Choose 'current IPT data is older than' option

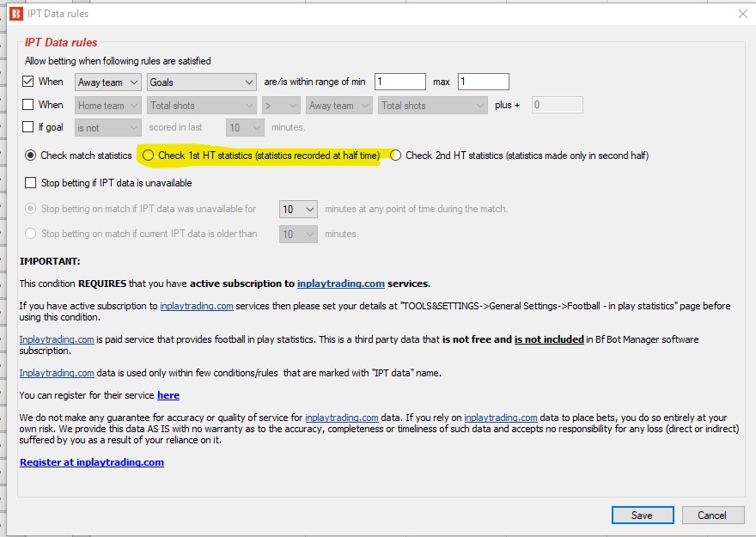click(x=30, y=234)
